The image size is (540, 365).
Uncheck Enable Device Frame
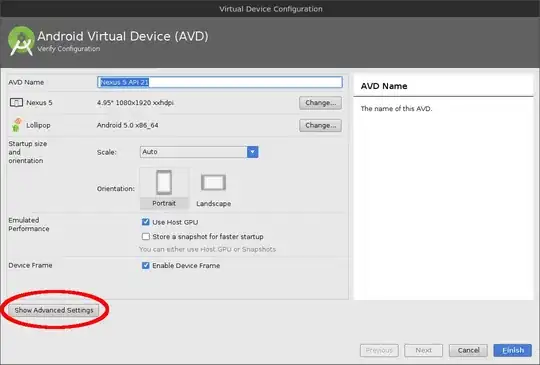pyautogui.click(x=146, y=265)
